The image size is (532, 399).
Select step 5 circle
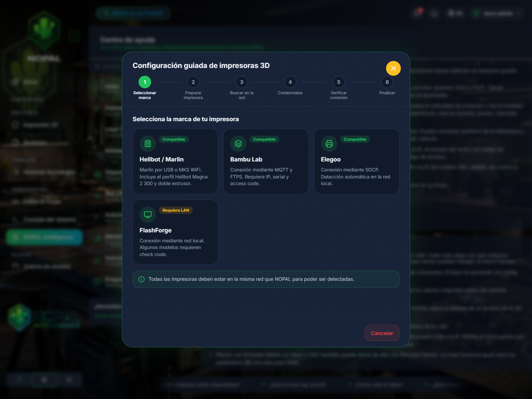click(x=339, y=82)
